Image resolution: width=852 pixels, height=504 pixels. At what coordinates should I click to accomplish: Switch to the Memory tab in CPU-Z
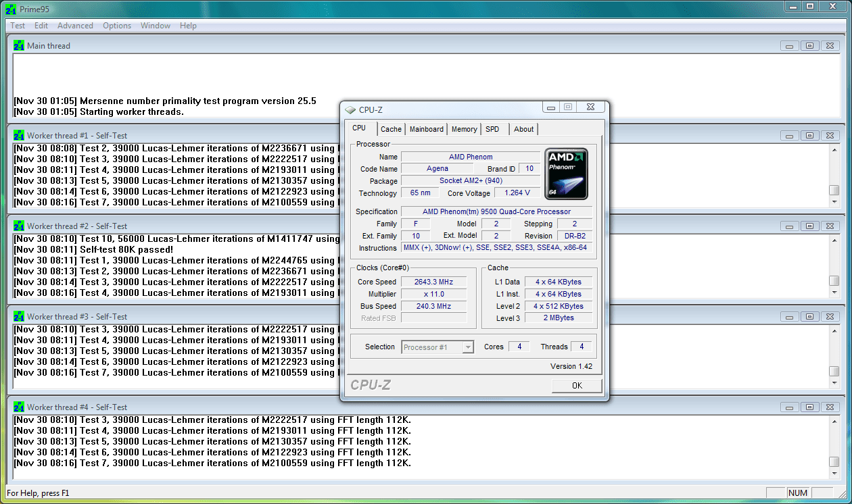point(464,129)
